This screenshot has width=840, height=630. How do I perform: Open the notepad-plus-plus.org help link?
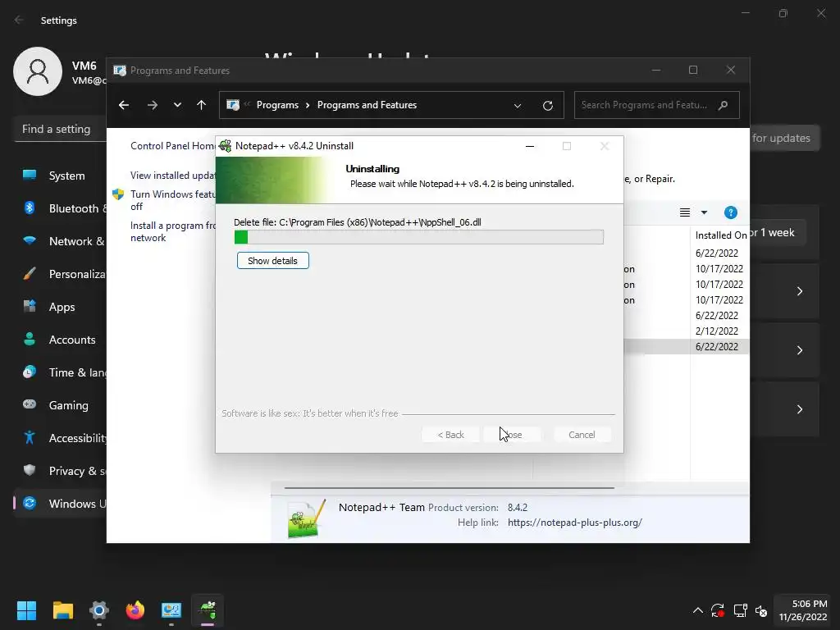(575, 523)
